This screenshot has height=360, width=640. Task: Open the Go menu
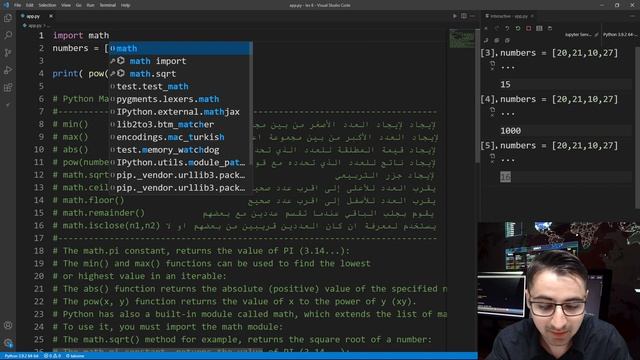(x=78, y=5)
